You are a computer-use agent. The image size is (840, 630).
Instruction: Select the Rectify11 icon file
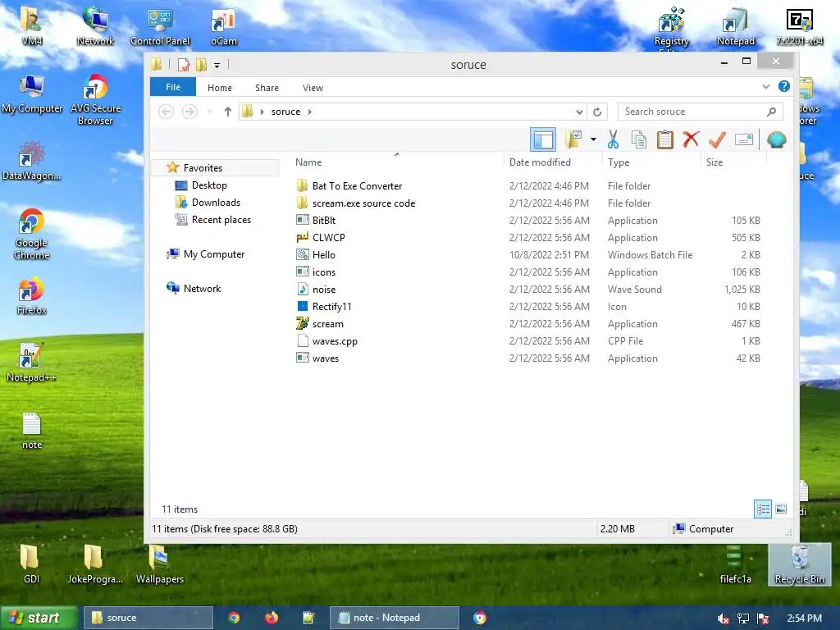331,307
